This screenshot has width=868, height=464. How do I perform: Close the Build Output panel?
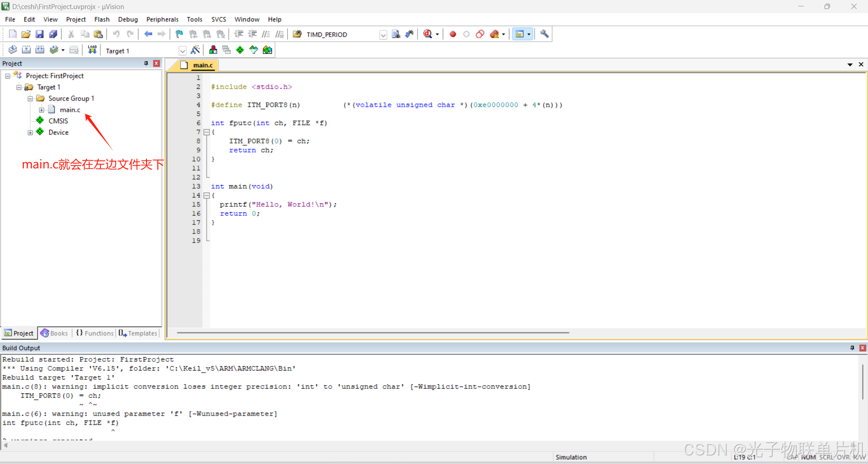click(863, 348)
